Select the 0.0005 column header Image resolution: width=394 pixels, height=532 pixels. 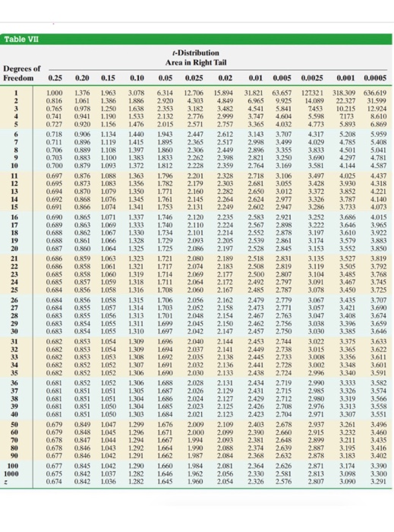375,78
